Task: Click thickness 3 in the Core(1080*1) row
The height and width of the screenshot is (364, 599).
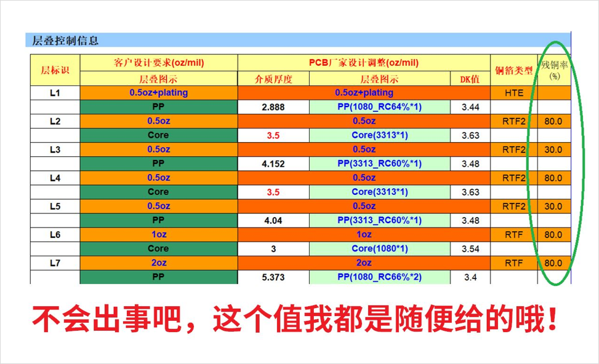Action: click(x=273, y=249)
